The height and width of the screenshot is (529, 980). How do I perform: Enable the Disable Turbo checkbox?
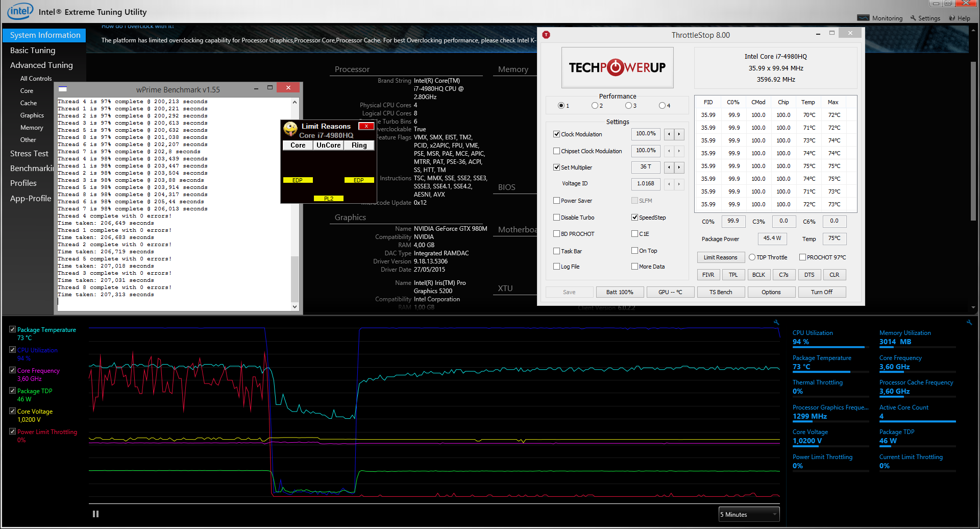[x=557, y=218]
